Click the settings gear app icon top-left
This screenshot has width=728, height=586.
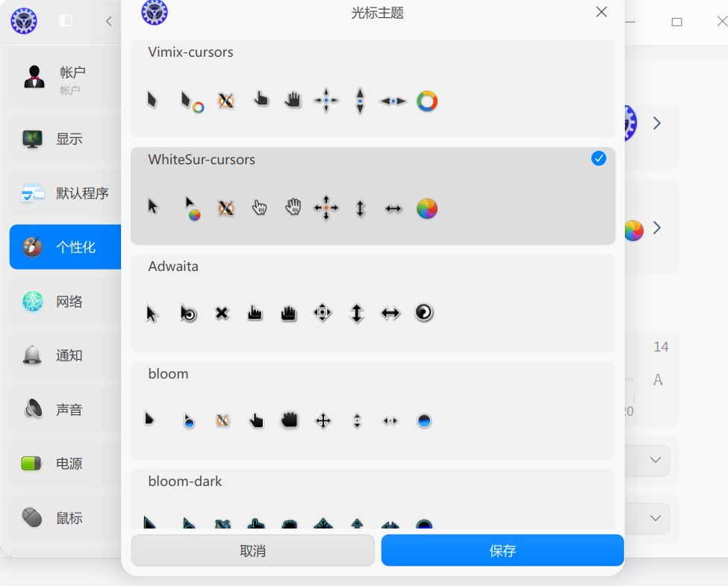tap(24, 21)
